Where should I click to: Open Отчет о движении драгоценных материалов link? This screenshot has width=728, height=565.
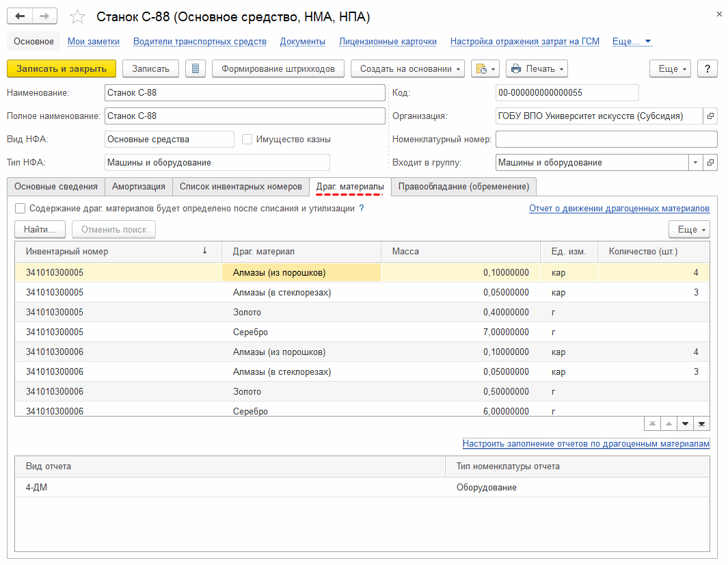(x=619, y=209)
